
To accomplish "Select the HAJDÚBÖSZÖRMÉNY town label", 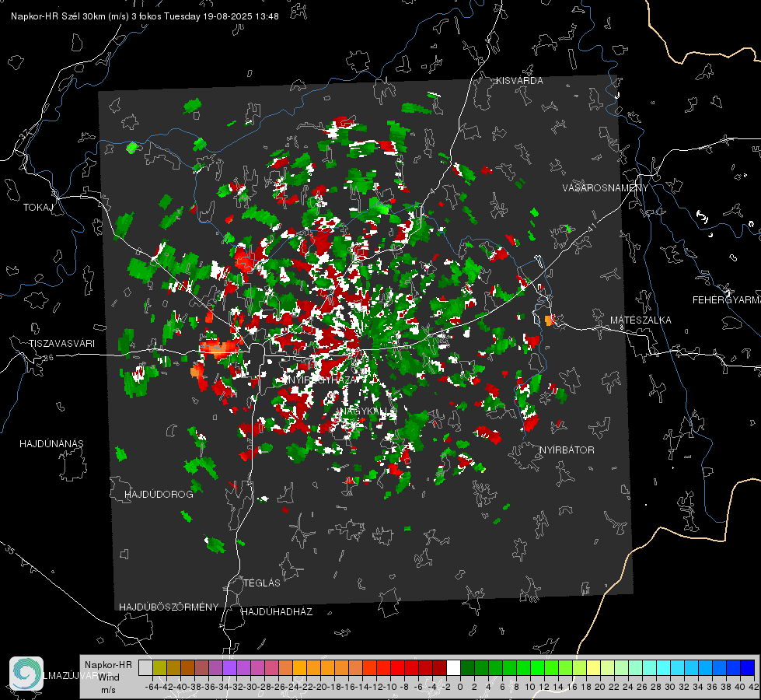I will pos(169,607).
